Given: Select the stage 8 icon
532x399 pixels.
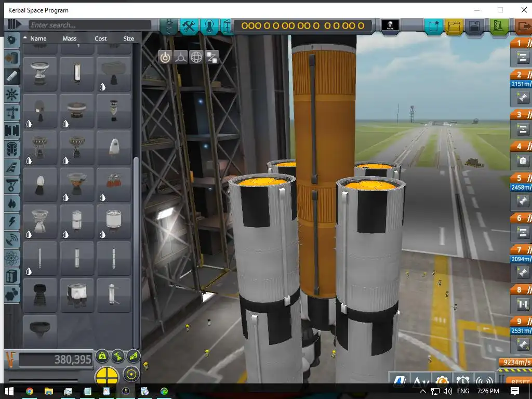Looking at the screenshot, I should (523, 304).
